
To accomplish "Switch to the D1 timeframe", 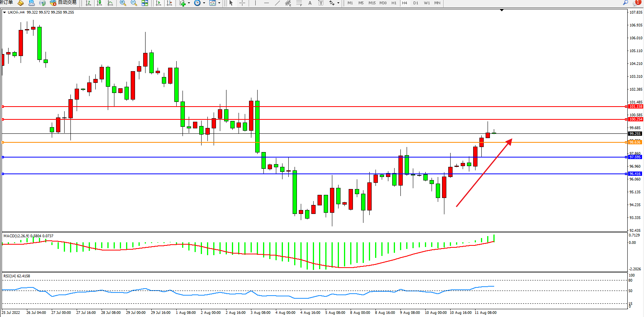I will pos(416,3).
